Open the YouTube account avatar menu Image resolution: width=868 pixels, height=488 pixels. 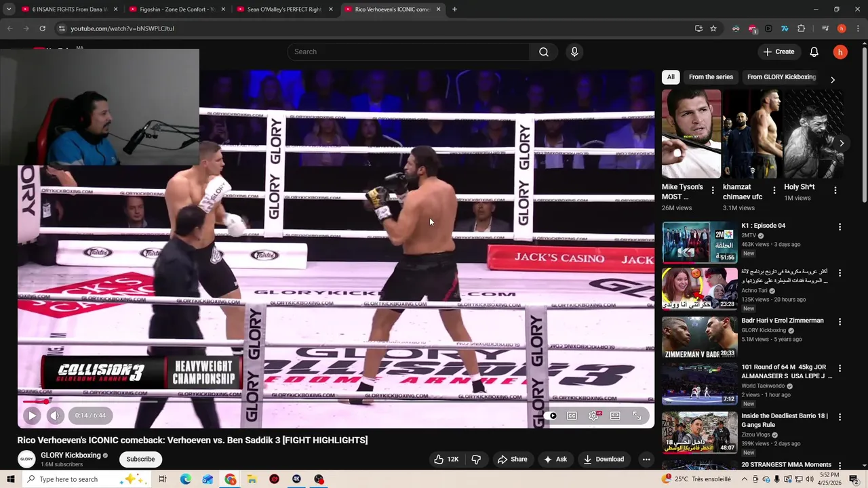pyautogui.click(x=840, y=52)
